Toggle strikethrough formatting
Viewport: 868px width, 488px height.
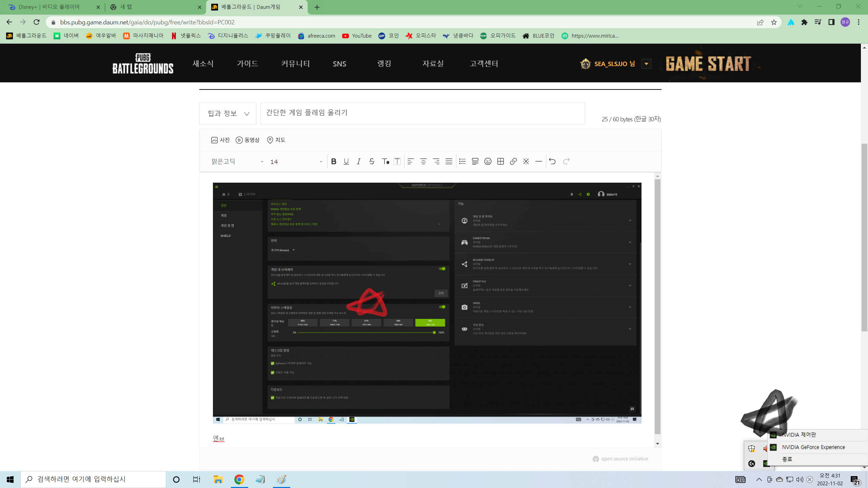(x=372, y=161)
